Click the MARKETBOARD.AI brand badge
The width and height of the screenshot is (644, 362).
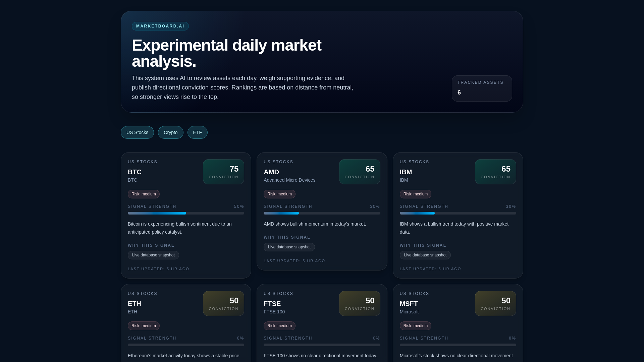(160, 26)
